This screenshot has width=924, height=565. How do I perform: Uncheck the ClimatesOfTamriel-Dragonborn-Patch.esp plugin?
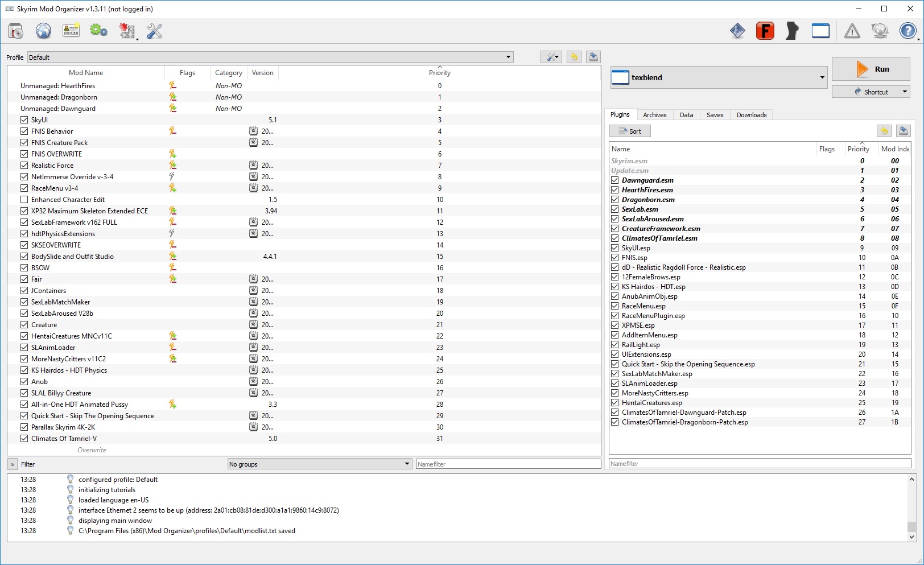coord(614,422)
